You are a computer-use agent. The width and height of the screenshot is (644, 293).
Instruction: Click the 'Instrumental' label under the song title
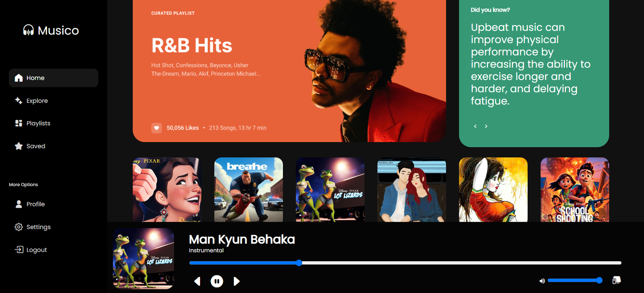click(x=206, y=250)
